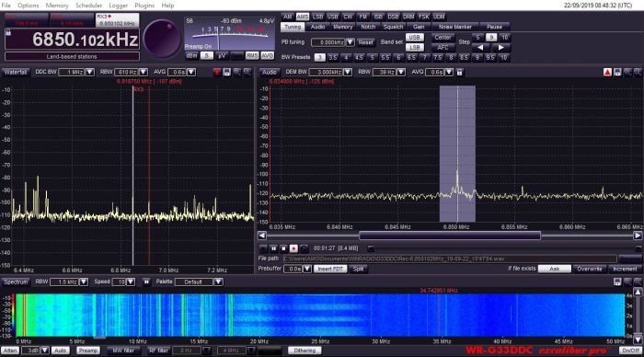Open the DDC panel AVG dropdown
This screenshot has height=357, width=644.
click(191, 73)
